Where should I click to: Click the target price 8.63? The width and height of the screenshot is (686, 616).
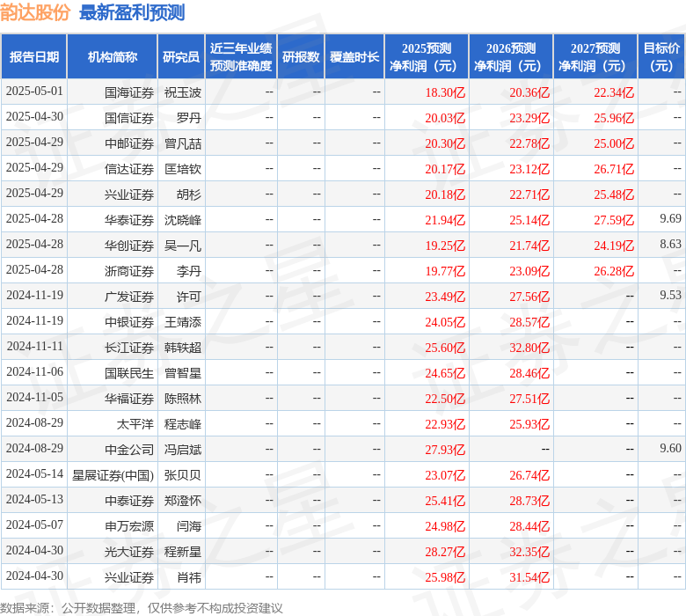click(671, 244)
